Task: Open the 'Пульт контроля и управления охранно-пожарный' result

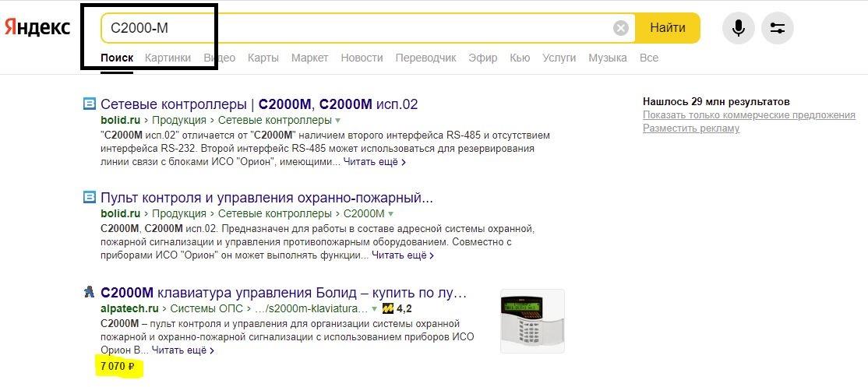Action: click(266, 197)
